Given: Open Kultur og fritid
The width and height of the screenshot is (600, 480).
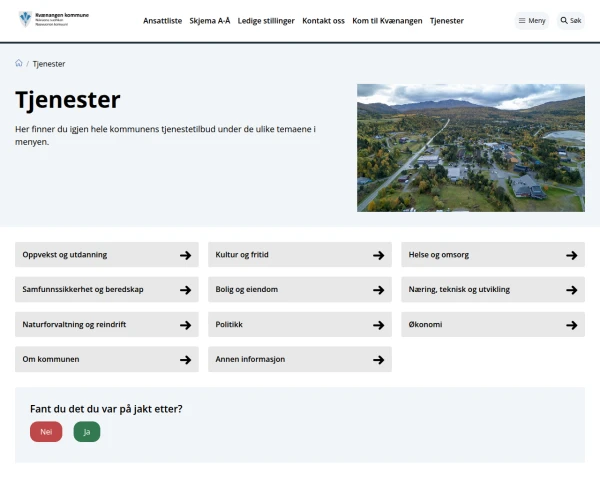Looking at the screenshot, I should 300,255.
